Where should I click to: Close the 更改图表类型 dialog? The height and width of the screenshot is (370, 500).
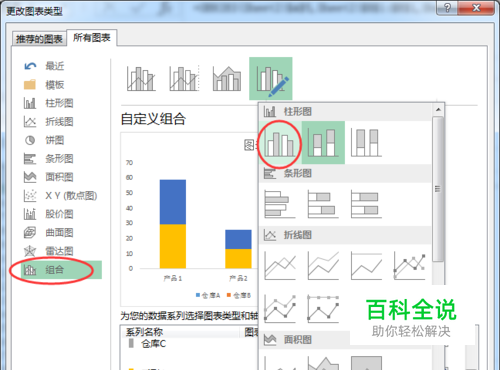tap(476, 7)
